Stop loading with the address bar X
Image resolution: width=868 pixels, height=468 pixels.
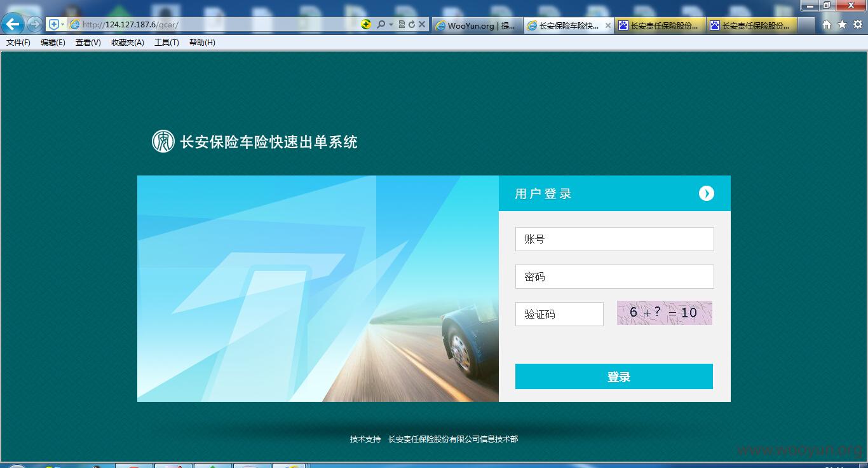[422, 24]
